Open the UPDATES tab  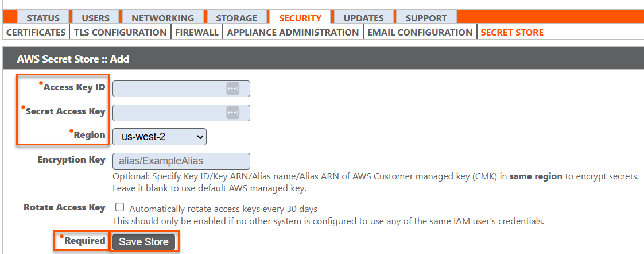click(363, 17)
